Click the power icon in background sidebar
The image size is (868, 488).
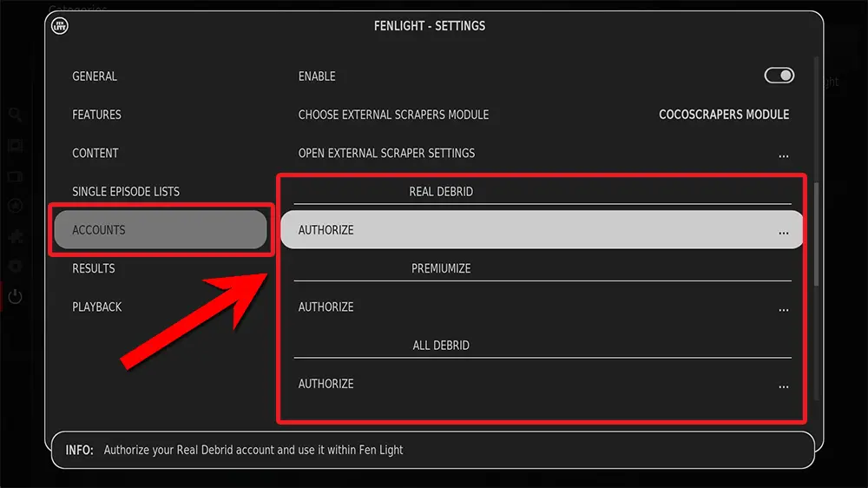[15, 296]
